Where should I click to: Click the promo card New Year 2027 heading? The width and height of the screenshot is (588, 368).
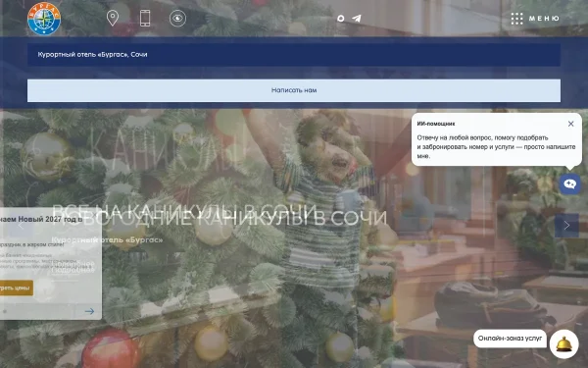coord(41,219)
